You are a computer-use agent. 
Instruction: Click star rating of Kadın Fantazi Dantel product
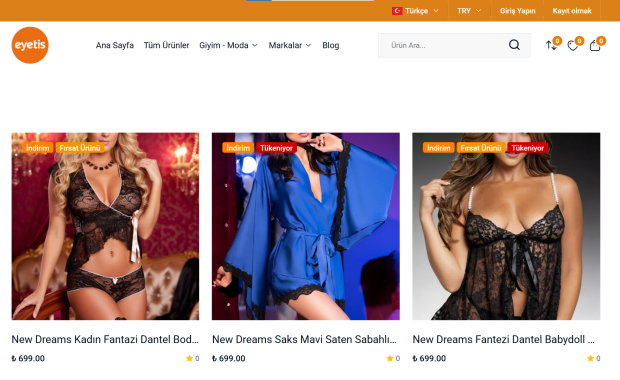point(193,358)
